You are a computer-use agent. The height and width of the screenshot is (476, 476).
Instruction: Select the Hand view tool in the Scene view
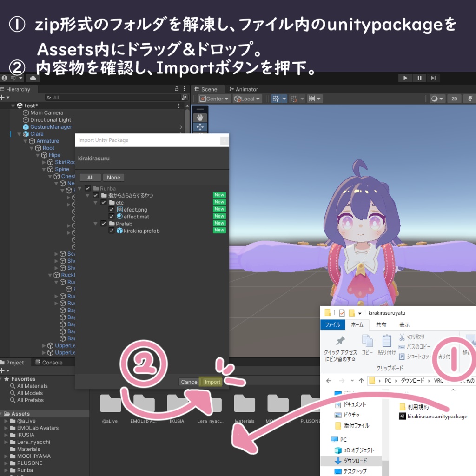(x=200, y=117)
